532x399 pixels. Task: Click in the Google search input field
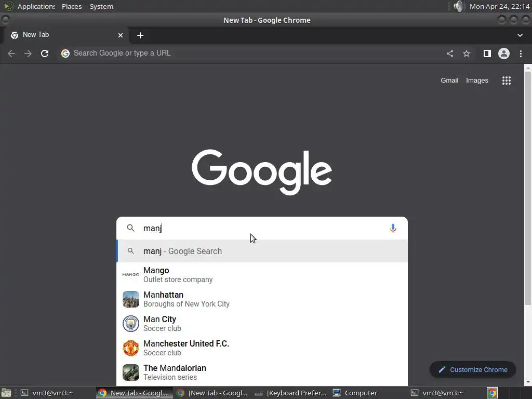point(262,228)
